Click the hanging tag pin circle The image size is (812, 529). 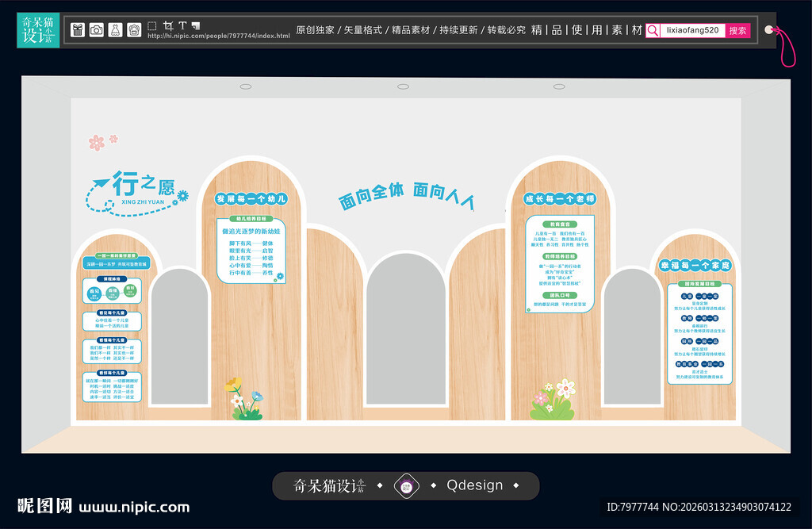point(768,30)
